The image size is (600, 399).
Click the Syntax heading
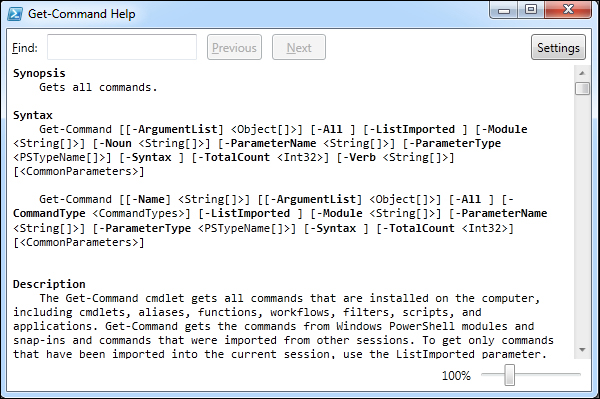tap(33, 115)
